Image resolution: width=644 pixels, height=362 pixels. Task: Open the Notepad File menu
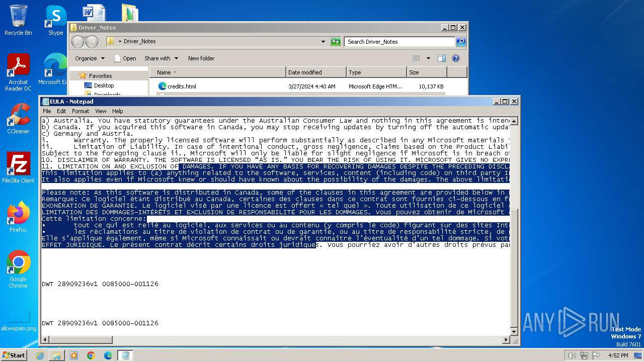click(x=47, y=111)
